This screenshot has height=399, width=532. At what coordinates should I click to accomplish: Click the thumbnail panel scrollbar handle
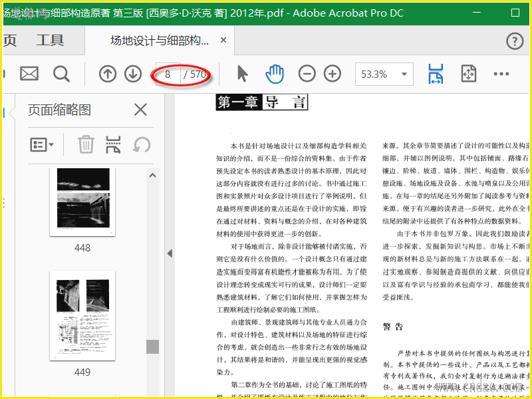tap(153, 346)
